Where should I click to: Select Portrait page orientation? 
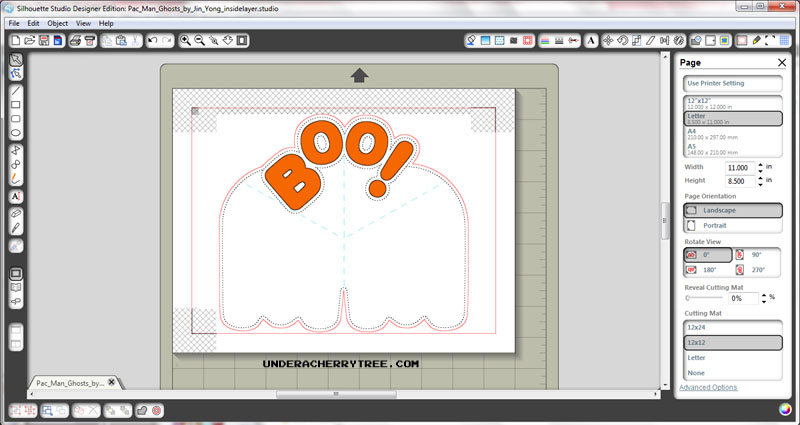[x=733, y=225]
